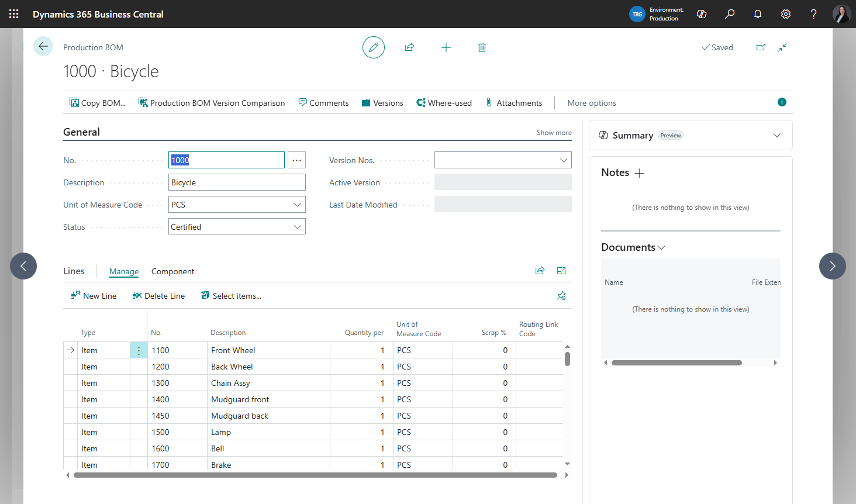The height and width of the screenshot is (504, 856).
Task: Click the Scrap % column header
Action: pos(494,333)
